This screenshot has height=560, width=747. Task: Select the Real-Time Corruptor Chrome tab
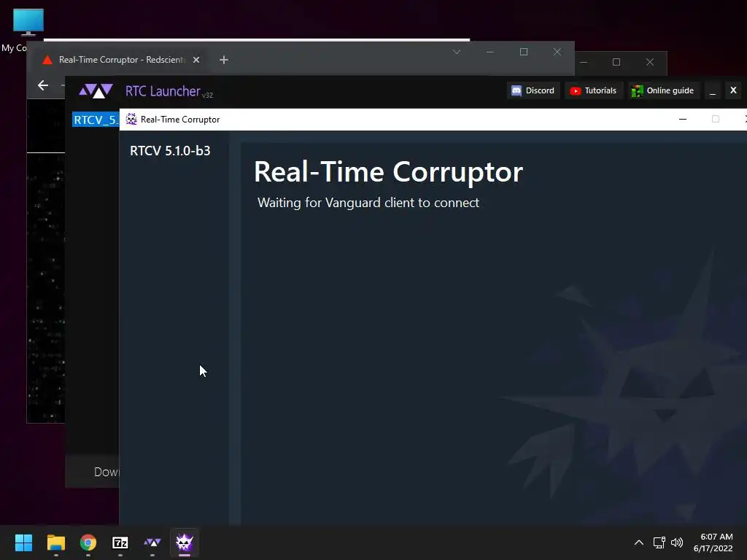121,60
